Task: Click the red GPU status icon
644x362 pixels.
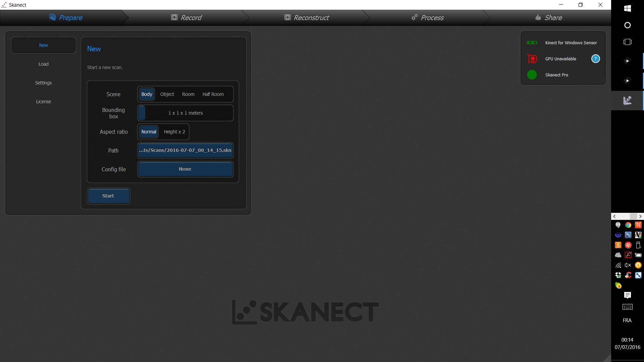Action: (532, 59)
